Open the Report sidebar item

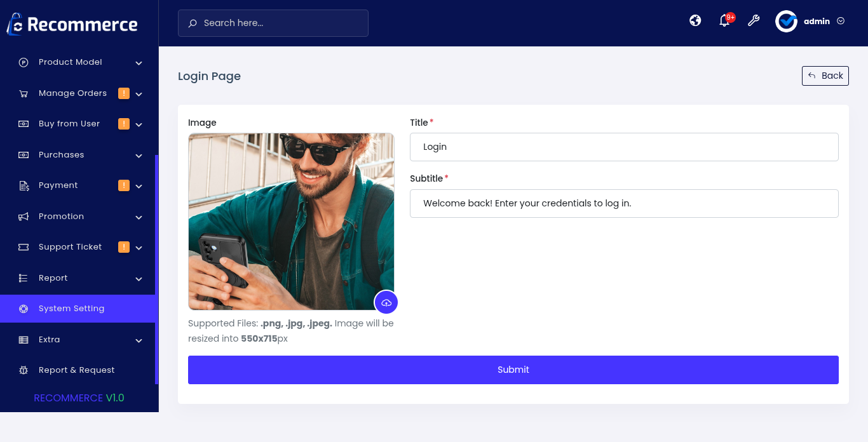click(x=78, y=278)
